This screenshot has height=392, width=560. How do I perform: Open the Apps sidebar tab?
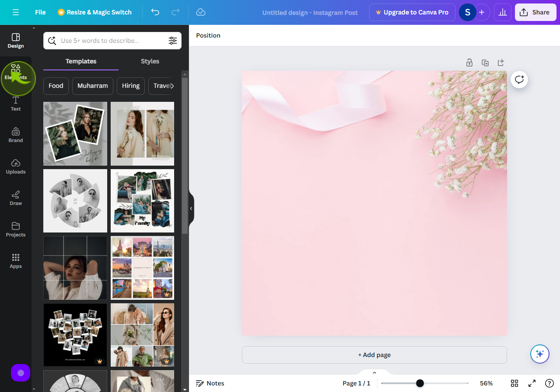[16, 261]
